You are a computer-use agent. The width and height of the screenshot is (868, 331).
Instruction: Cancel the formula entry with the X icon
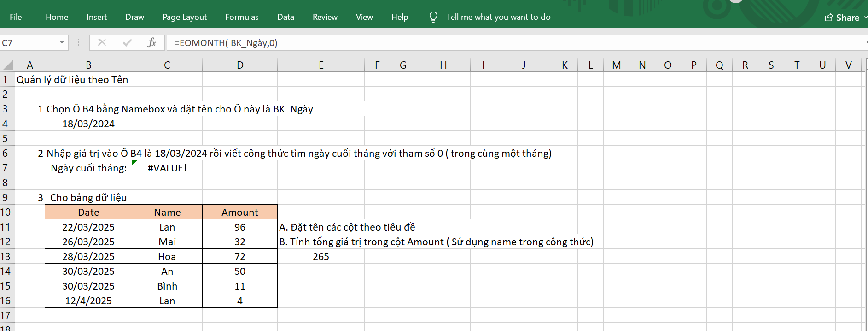point(102,43)
